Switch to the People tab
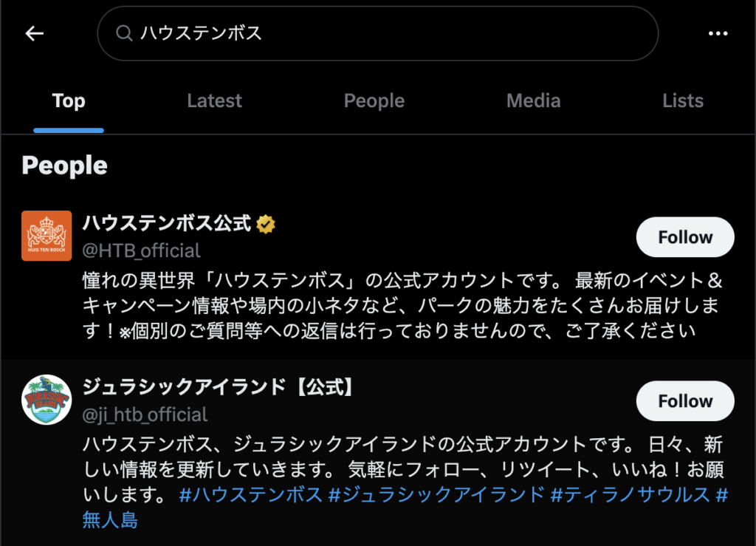 [374, 100]
